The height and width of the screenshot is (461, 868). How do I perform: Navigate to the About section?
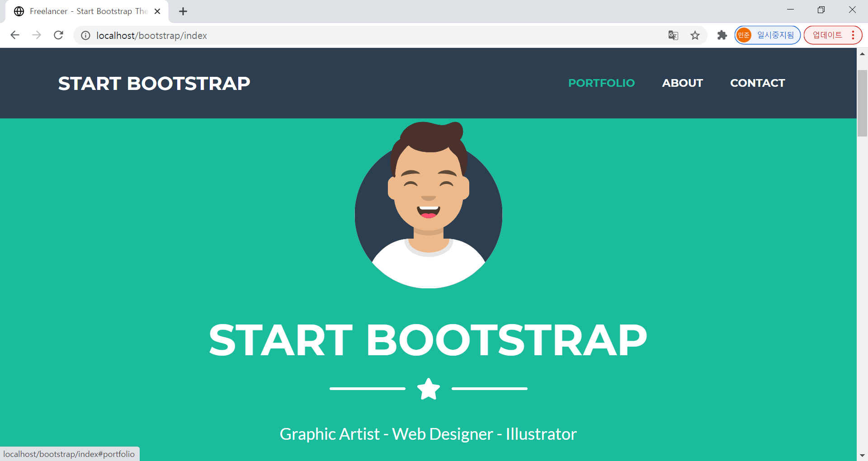tap(682, 83)
